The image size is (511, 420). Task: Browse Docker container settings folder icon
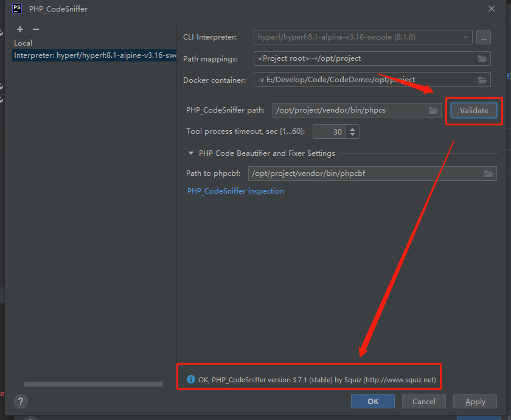(482, 80)
